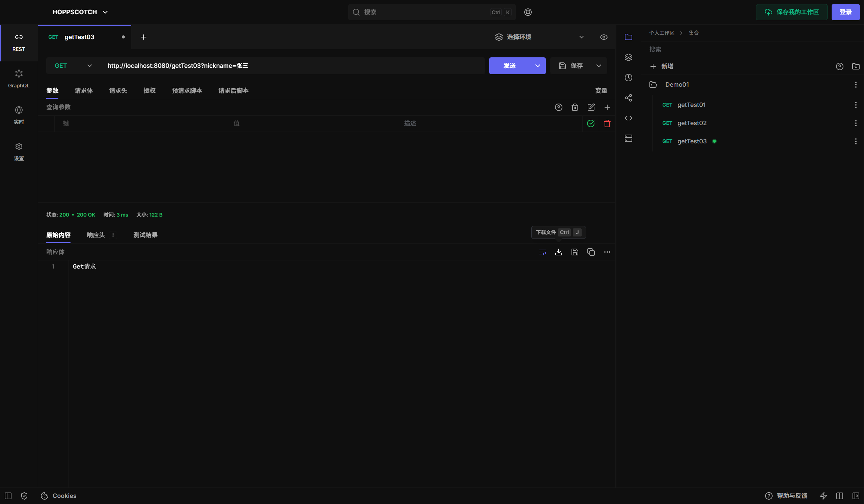Toggle the green parameter enabled checkmark
The height and width of the screenshot is (504, 864).
pos(590,123)
